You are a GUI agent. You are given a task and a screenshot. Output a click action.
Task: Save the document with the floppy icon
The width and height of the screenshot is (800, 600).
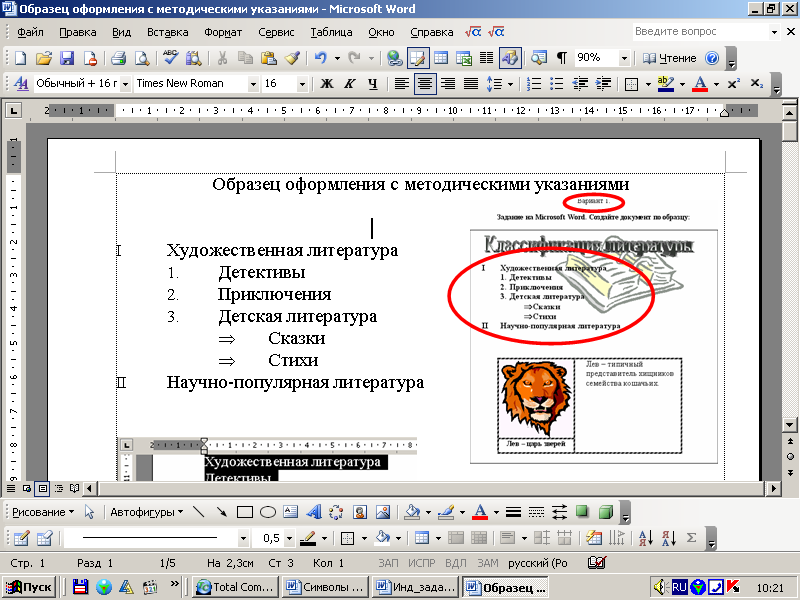67,58
